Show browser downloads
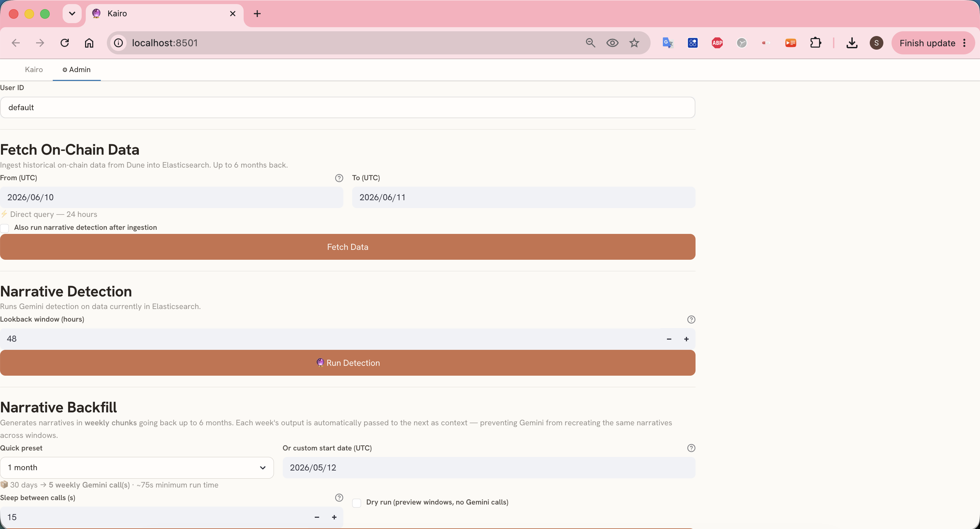Screen dimensions: 980x529 [x=852, y=43]
